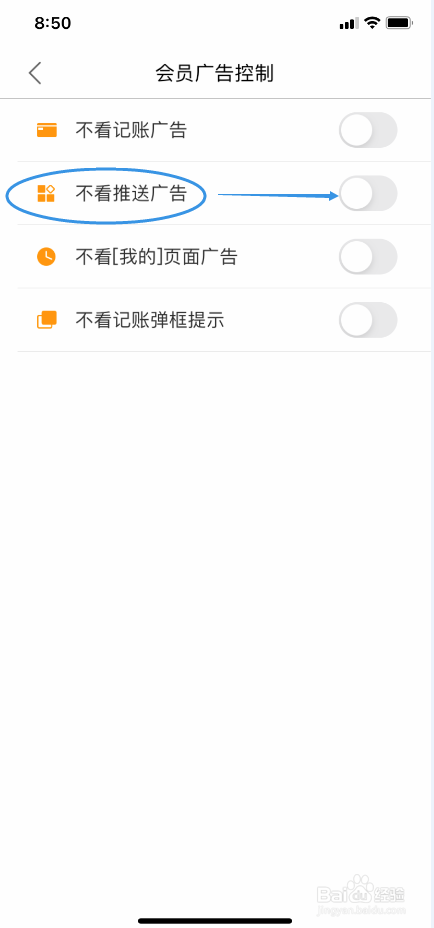Toggle the 不看[我的]页面广告 switch

(x=368, y=257)
